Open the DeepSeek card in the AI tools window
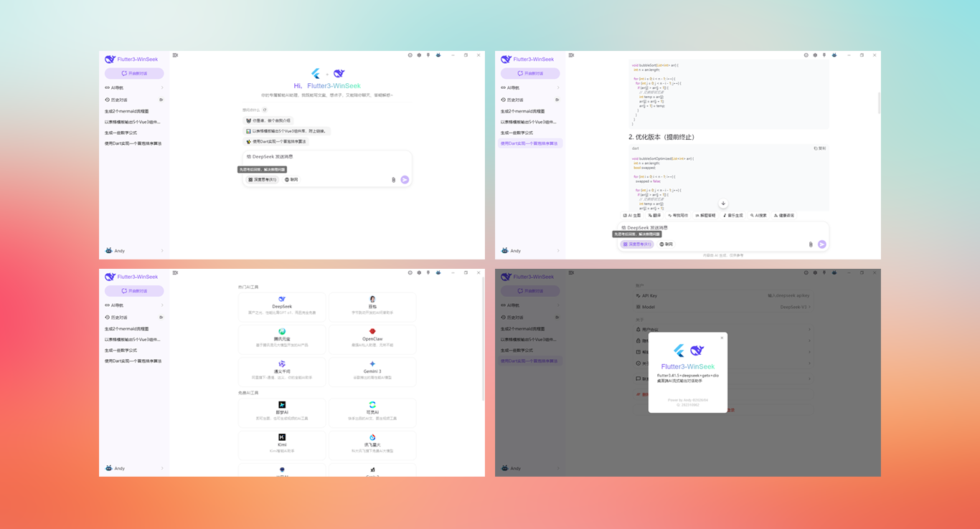Viewport: 980px width, 529px height. tap(282, 307)
